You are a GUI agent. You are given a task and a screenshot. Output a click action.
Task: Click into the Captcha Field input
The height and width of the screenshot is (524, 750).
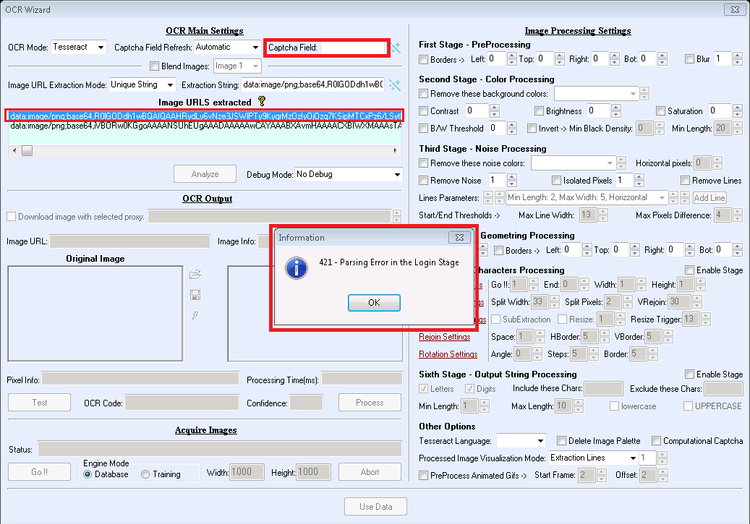pos(353,48)
